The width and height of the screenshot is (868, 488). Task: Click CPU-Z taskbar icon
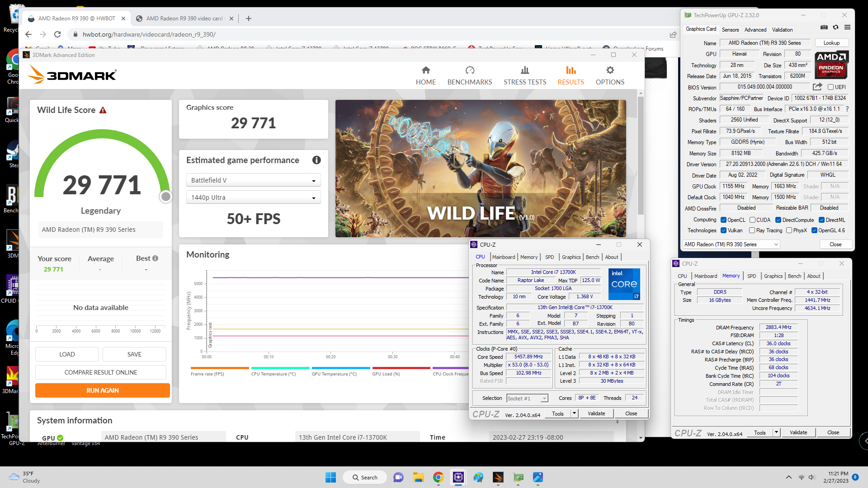458,477
